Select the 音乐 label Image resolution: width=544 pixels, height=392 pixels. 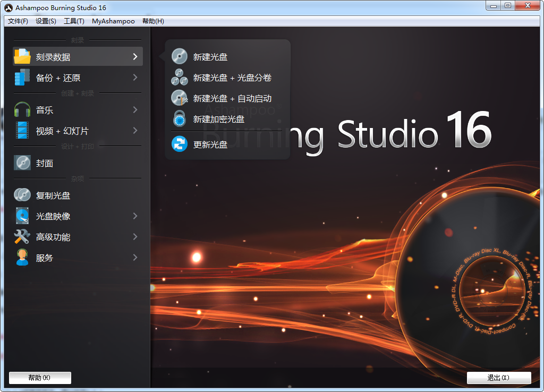click(x=45, y=110)
